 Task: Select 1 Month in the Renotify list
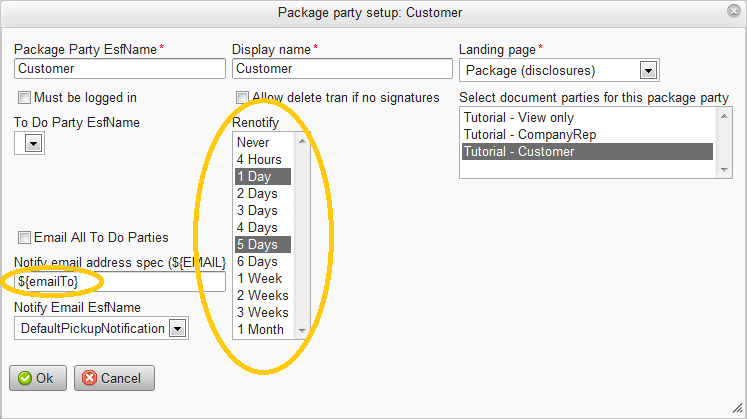pyautogui.click(x=260, y=330)
